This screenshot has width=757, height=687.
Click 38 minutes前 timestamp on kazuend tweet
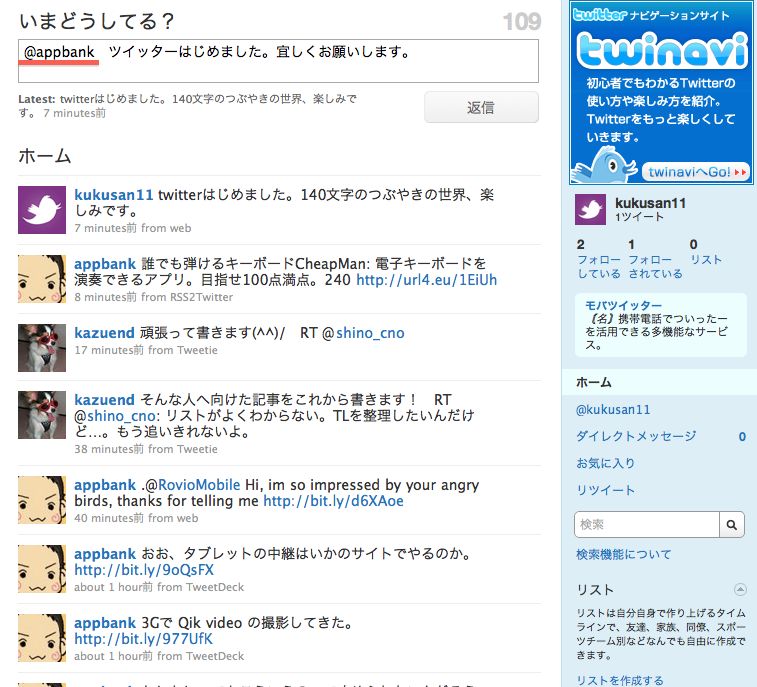tap(109, 449)
